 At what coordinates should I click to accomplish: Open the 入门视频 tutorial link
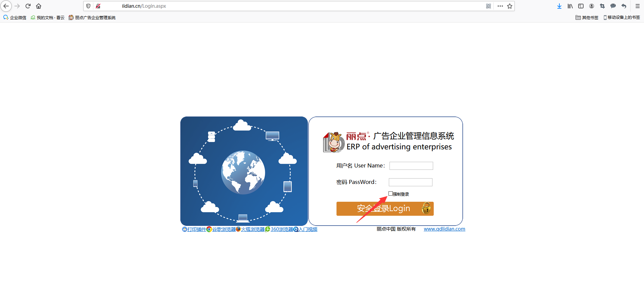[x=308, y=229]
